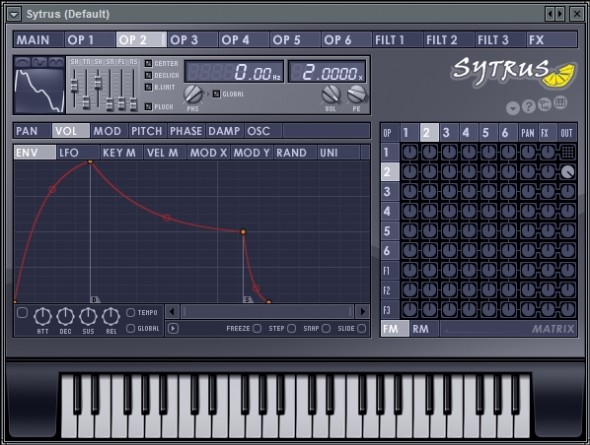Viewport: 590px width, 445px height.
Task: Open the OP 6 tab
Action: [x=347, y=40]
